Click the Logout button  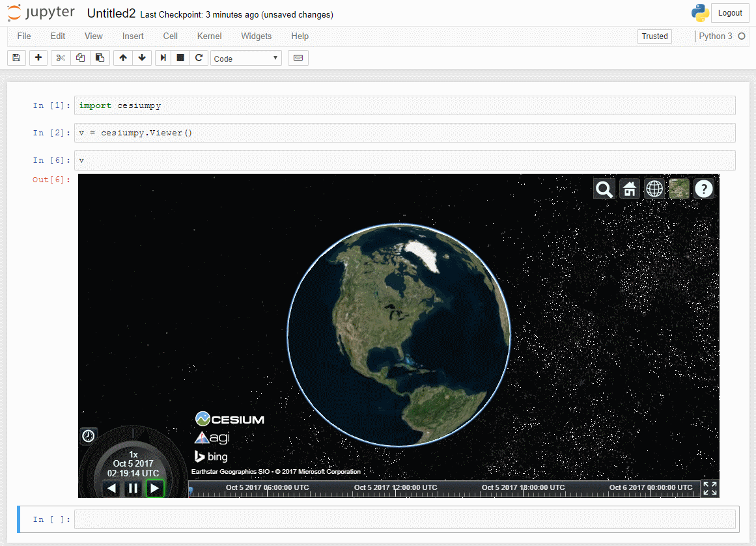(x=730, y=13)
